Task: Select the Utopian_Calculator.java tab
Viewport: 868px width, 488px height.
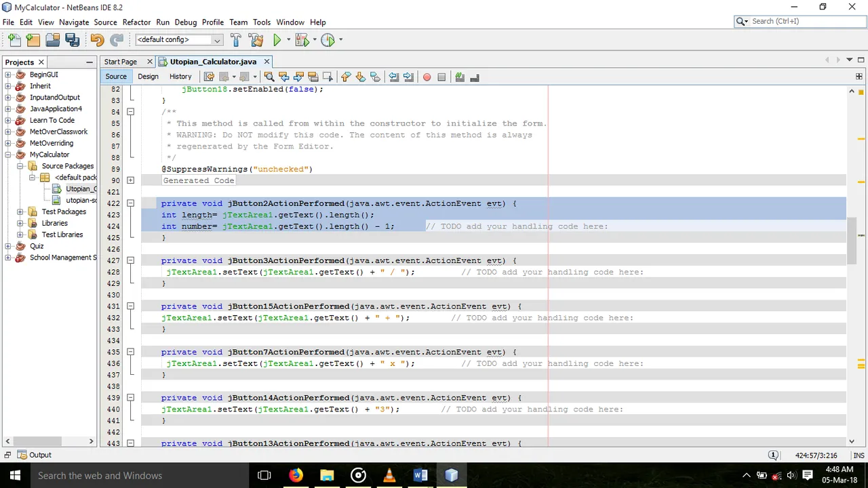Action: pos(213,62)
